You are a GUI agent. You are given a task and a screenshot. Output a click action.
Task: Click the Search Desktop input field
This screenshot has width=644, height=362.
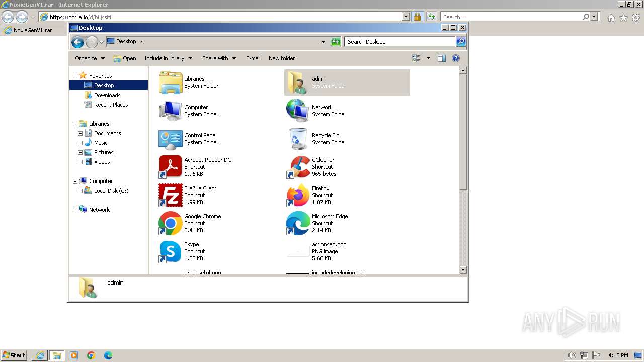tap(400, 42)
